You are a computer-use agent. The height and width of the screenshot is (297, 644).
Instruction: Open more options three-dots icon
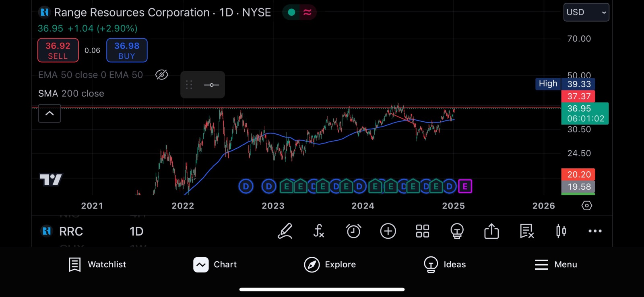point(595,231)
